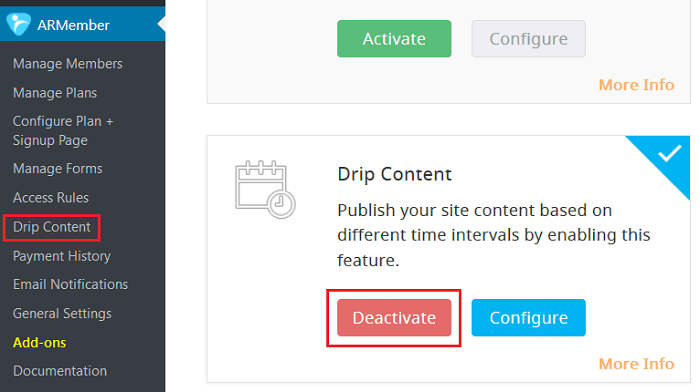The image size is (700, 392).
Task: Open Documentation from the sidebar
Action: (60, 371)
